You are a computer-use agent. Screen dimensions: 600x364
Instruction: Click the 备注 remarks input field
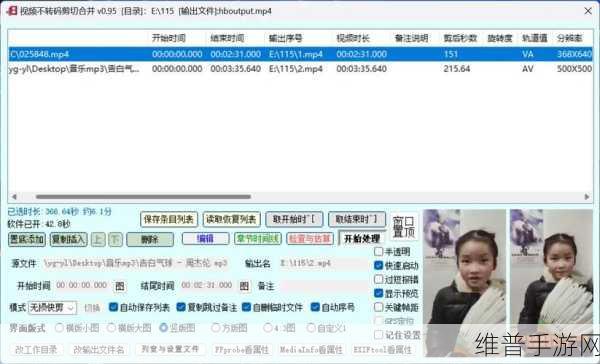(324, 286)
